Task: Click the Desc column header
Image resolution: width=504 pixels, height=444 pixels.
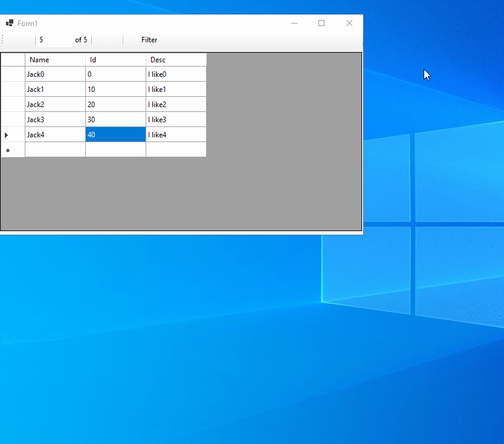Action: tap(176, 60)
